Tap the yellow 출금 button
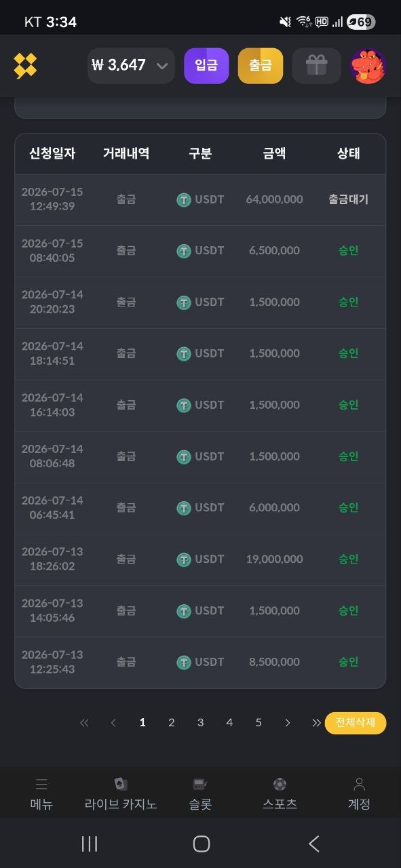Screen dimensions: 401x868 point(261,66)
